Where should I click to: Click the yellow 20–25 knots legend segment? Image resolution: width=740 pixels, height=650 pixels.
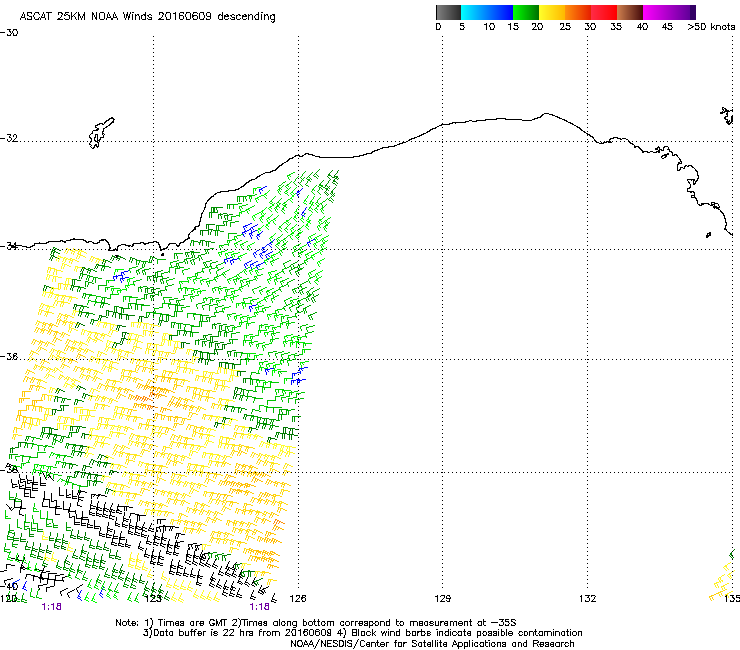(552, 12)
